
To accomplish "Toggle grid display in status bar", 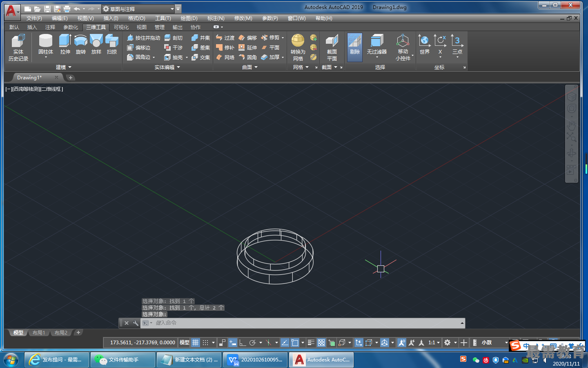I will coord(196,343).
